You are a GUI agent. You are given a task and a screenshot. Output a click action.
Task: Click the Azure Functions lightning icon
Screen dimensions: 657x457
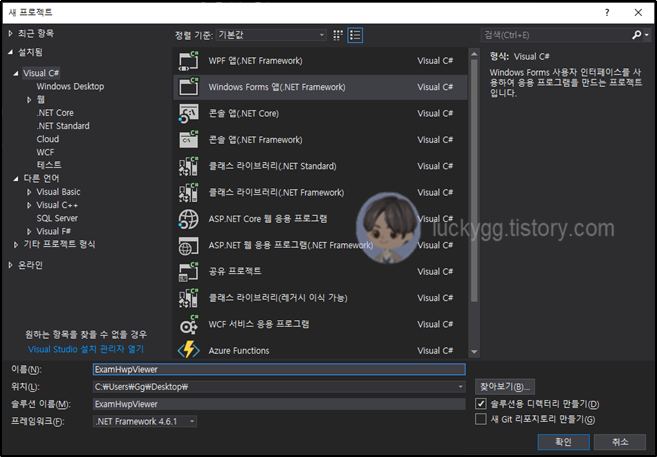[x=189, y=350]
